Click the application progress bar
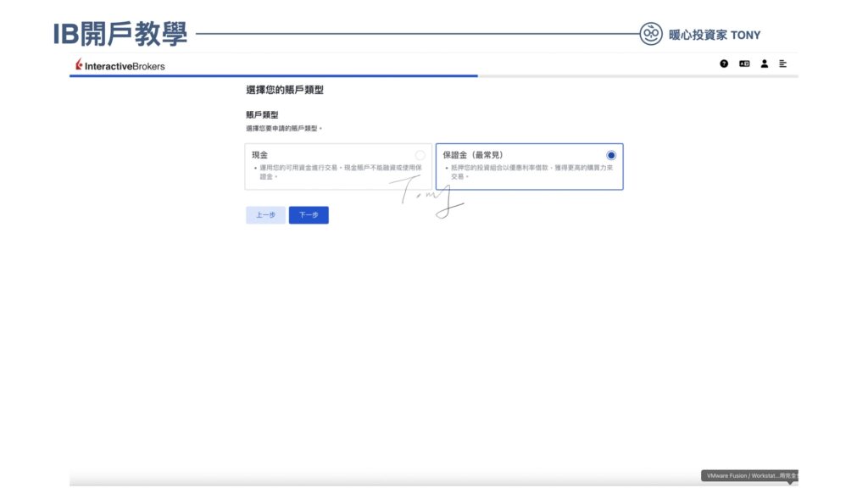868x488 pixels. click(434, 75)
